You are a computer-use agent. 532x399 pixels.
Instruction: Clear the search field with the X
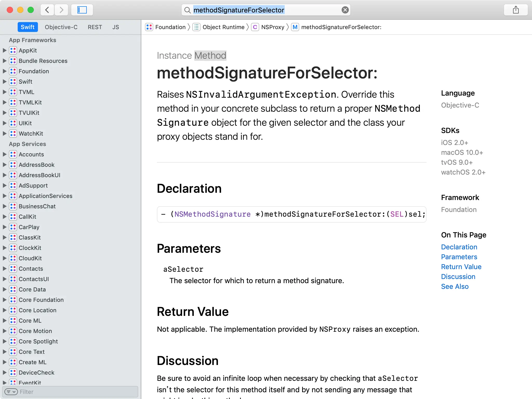345,10
